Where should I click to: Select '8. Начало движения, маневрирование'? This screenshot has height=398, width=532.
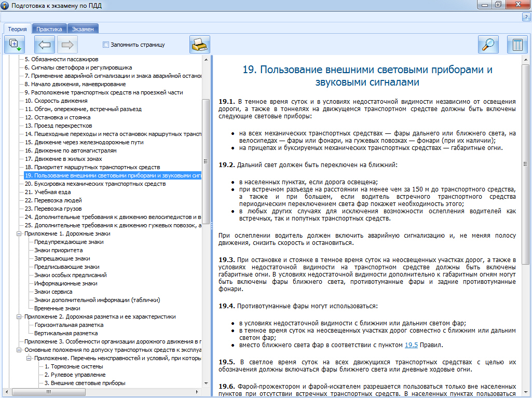point(75,84)
